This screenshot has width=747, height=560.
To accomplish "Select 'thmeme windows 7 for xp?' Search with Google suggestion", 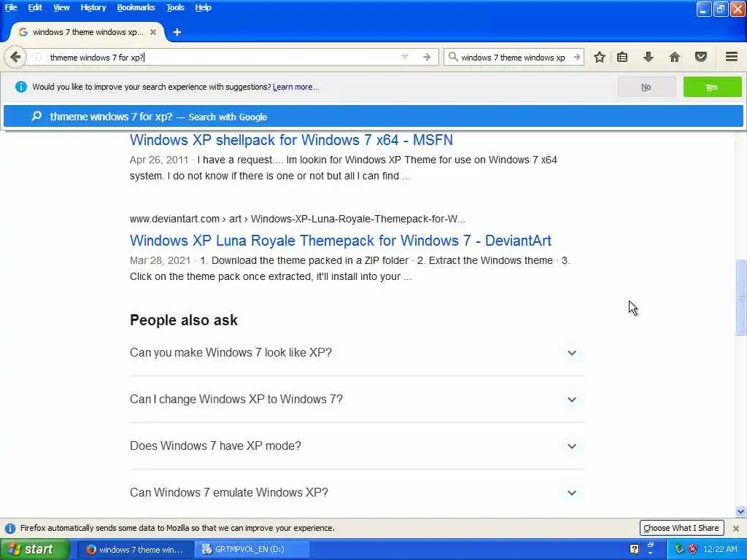I will click(373, 117).
